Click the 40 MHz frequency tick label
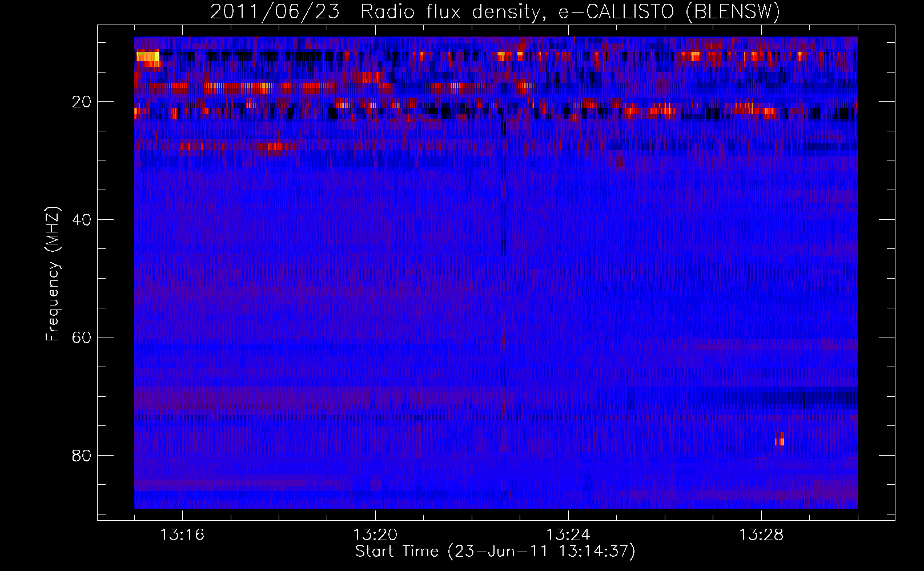 pyautogui.click(x=82, y=220)
